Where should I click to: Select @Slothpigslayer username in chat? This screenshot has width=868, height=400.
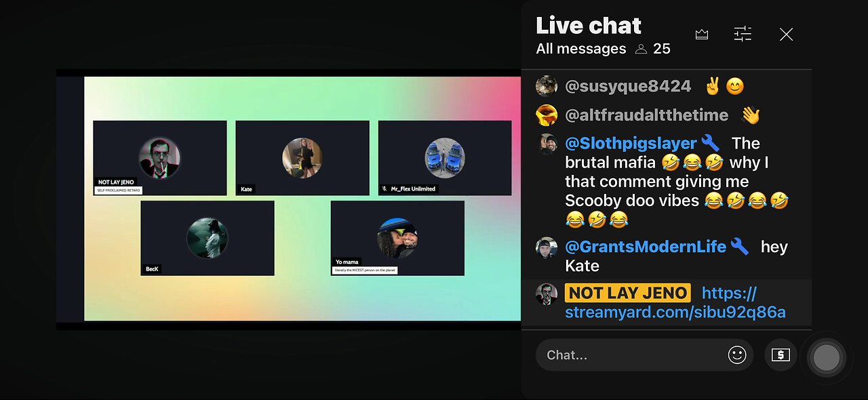click(631, 143)
